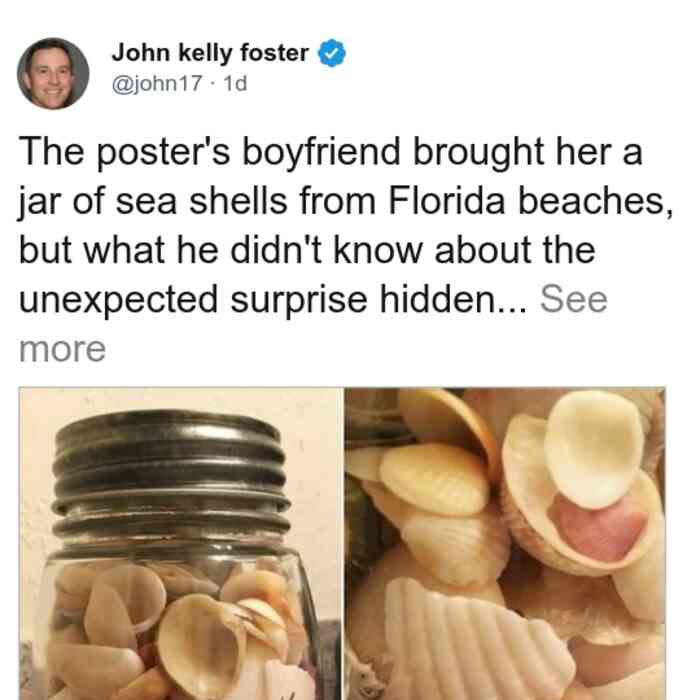The image size is (700, 700).
Task: Open the sea shell jar photo
Action: tap(180, 543)
